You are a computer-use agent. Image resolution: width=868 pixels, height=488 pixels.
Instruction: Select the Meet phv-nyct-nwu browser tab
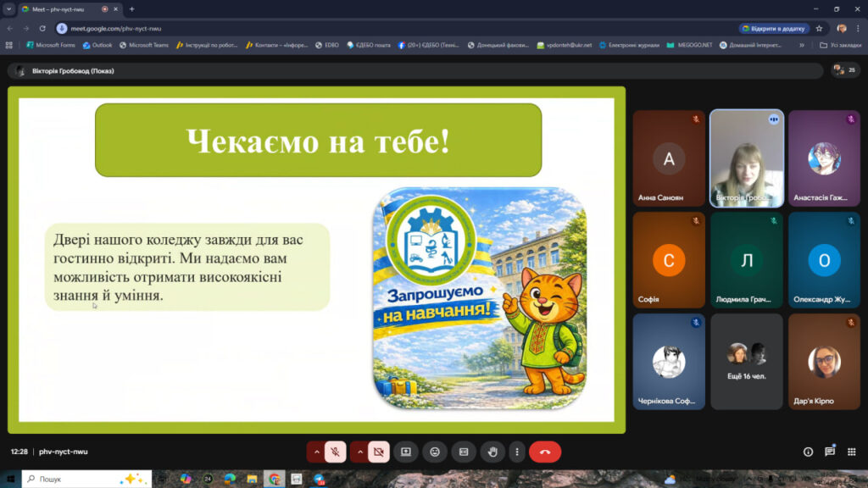point(59,8)
